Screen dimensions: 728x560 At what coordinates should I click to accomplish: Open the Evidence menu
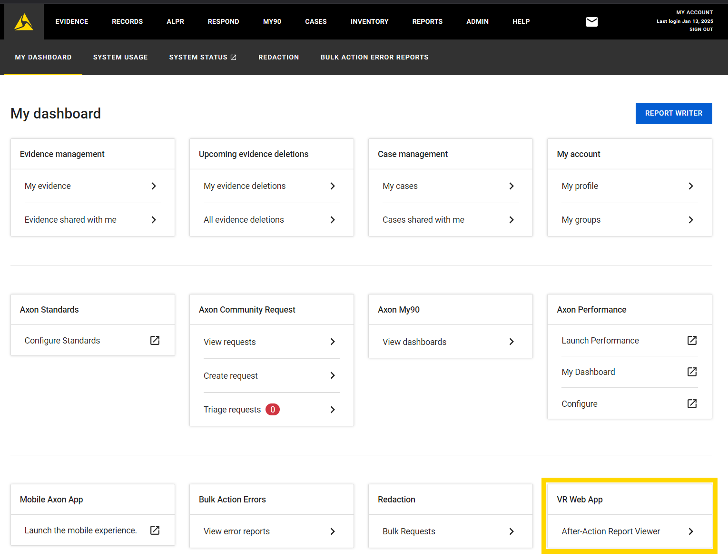point(72,22)
